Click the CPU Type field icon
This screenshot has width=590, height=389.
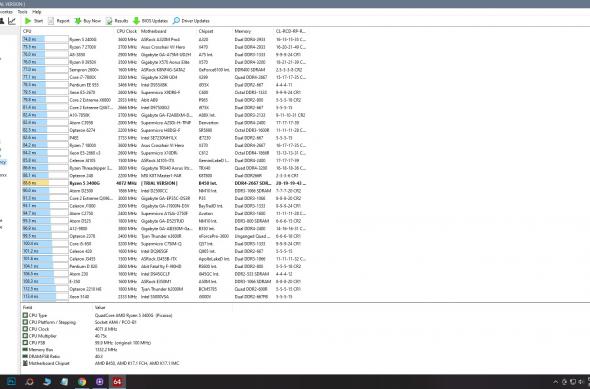coord(25,315)
